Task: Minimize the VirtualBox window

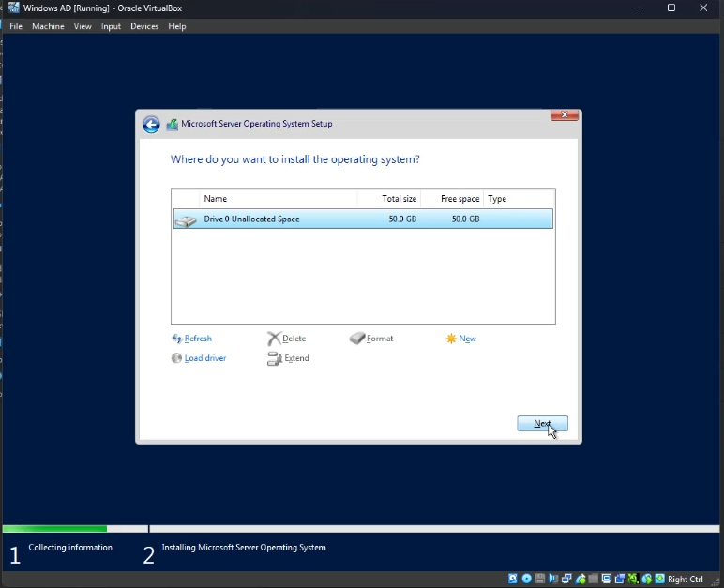Action: coord(640,8)
